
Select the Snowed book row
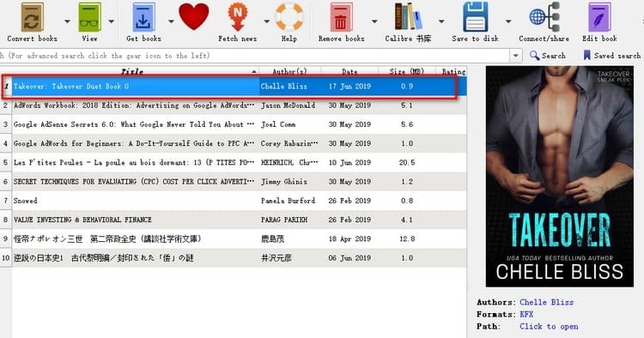click(239, 201)
